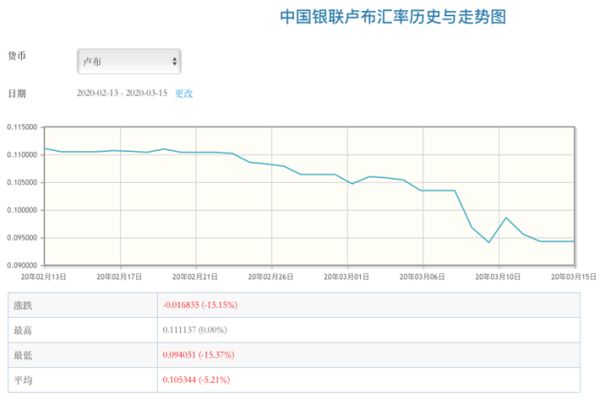Select the 涨跌 table row label

[23, 305]
